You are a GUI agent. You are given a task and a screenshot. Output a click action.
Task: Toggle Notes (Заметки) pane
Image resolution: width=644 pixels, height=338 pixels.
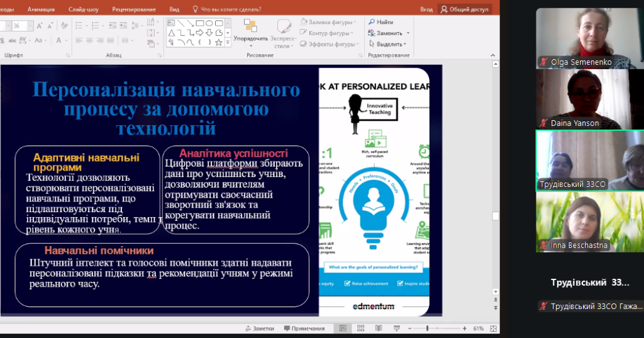tap(259, 329)
